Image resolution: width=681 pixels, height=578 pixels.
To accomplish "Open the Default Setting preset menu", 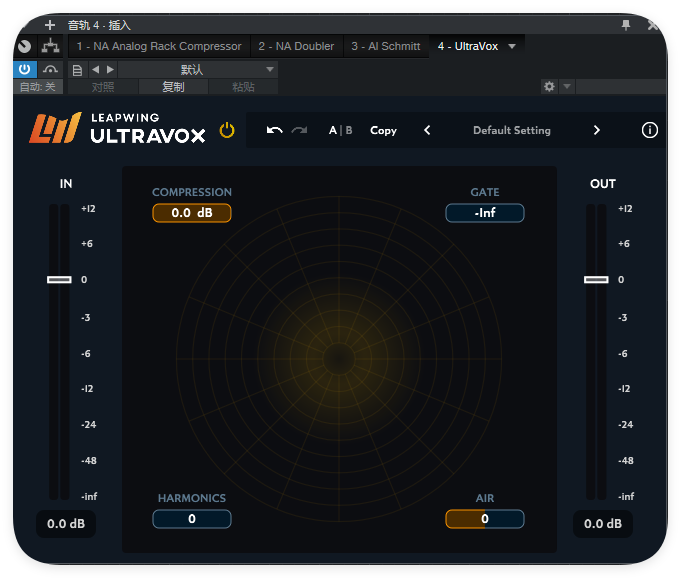I will coord(512,130).
